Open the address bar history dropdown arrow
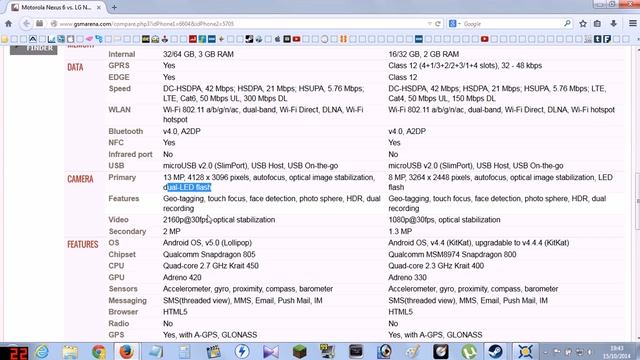The image size is (640, 360). point(429,24)
